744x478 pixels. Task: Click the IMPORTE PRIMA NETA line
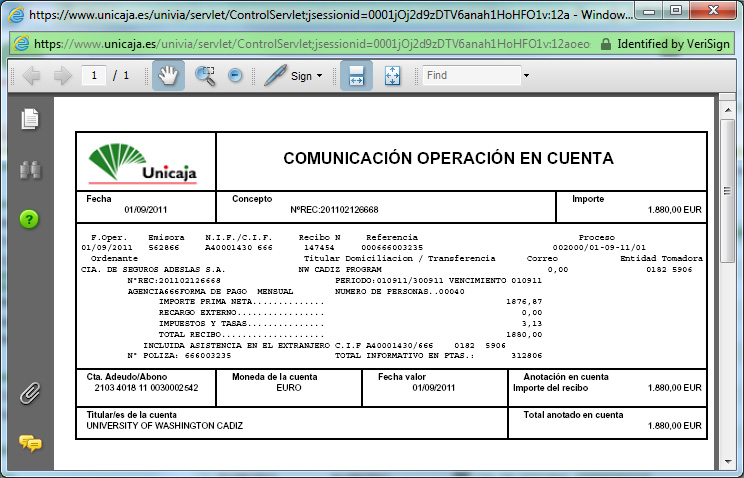[x=350, y=301]
